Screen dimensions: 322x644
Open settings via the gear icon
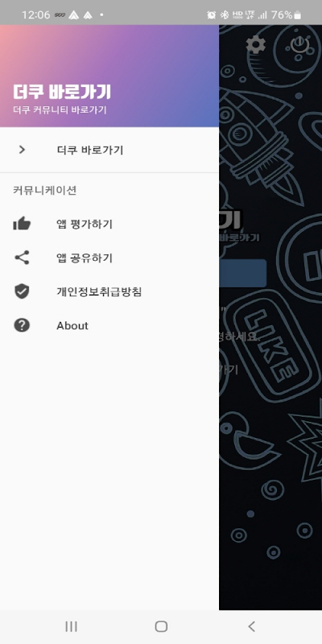255,44
